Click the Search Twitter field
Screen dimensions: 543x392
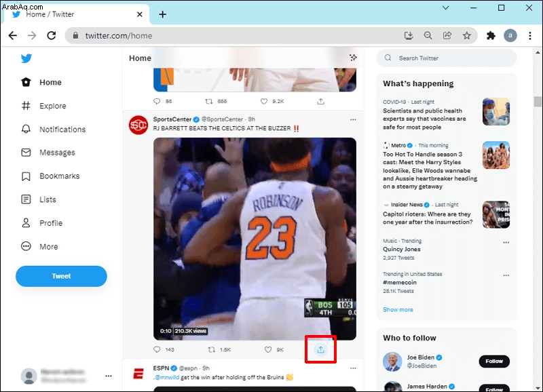pos(447,58)
